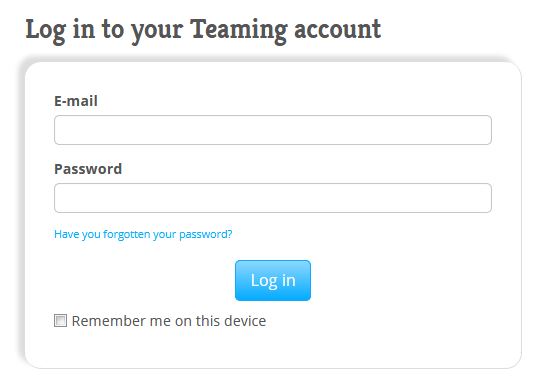Click the Password field label

[x=88, y=169]
